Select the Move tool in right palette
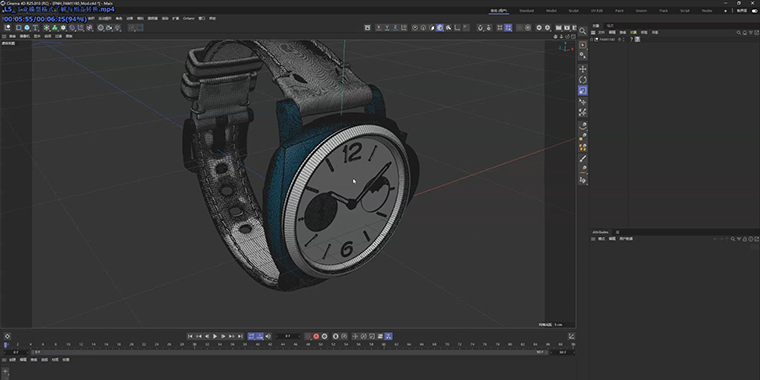The image size is (760, 380). point(583,69)
